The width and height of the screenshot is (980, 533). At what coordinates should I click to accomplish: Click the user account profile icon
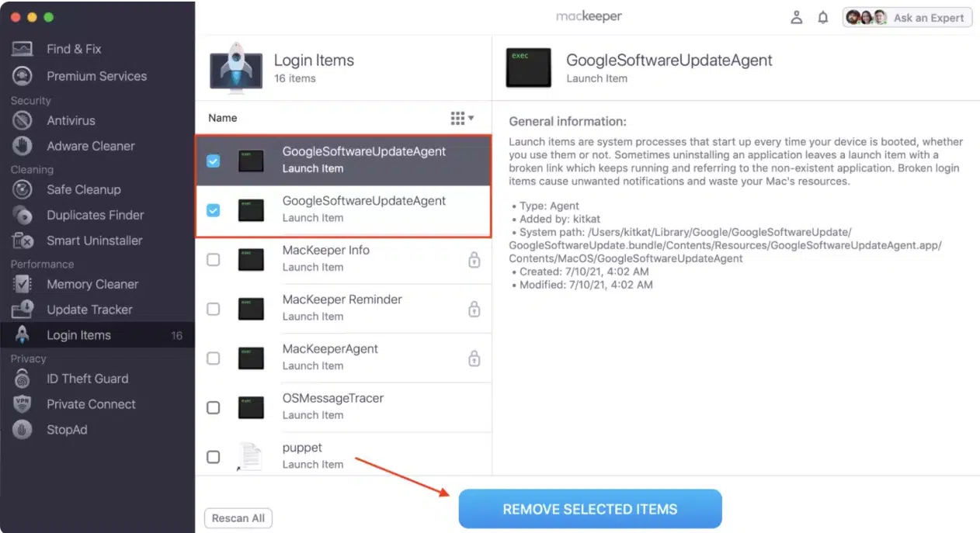(x=796, y=17)
